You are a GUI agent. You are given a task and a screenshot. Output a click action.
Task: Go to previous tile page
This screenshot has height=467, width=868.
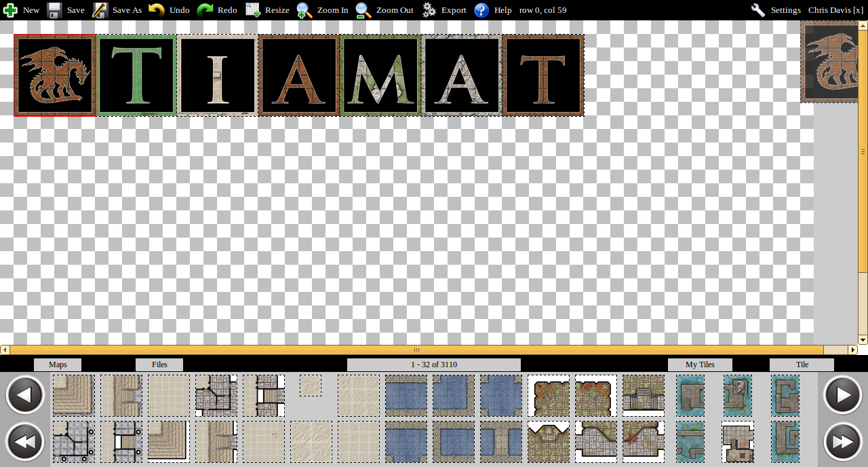pyautogui.click(x=25, y=395)
